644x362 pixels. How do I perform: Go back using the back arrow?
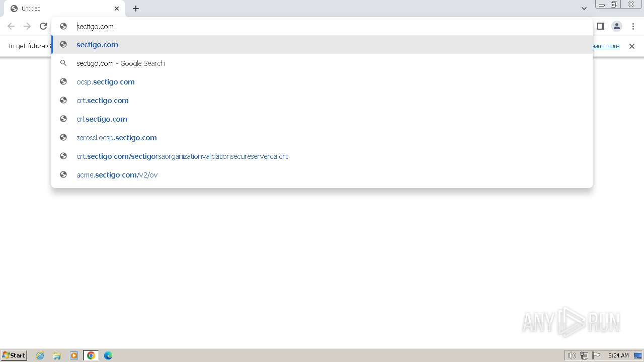point(11,26)
